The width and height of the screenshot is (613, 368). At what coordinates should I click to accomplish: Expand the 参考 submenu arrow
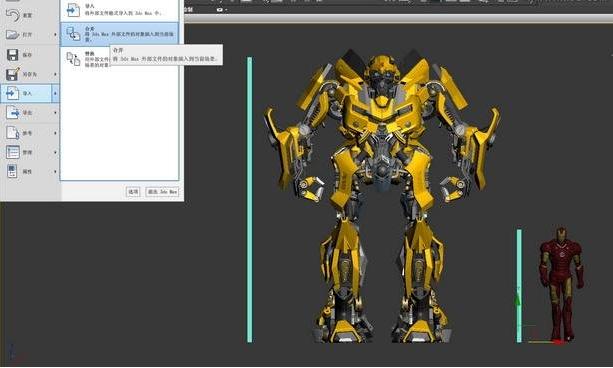pos(55,133)
